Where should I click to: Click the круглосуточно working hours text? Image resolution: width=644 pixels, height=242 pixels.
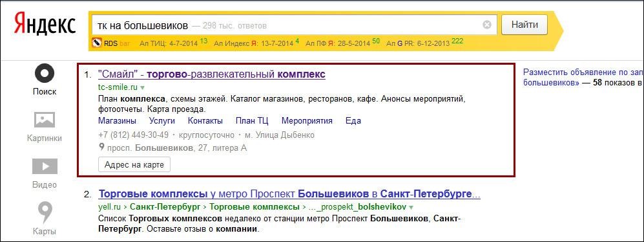coord(207,135)
